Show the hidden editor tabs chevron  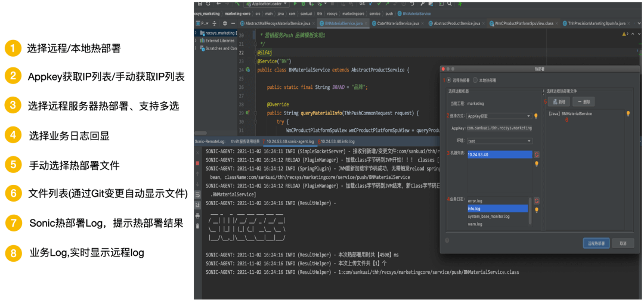point(639,23)
